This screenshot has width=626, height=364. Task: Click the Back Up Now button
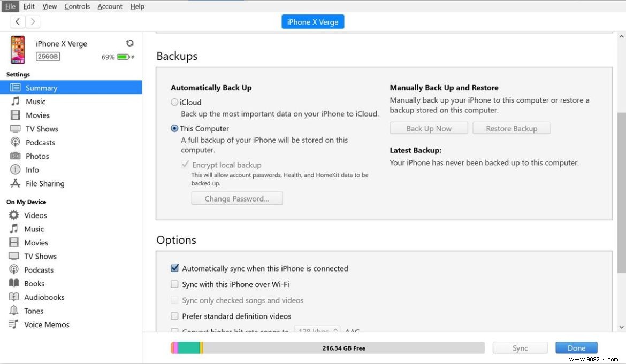[x=429, y=128]
